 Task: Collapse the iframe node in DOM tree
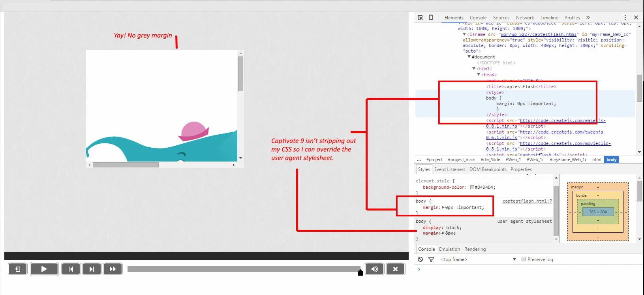point(464,34)
